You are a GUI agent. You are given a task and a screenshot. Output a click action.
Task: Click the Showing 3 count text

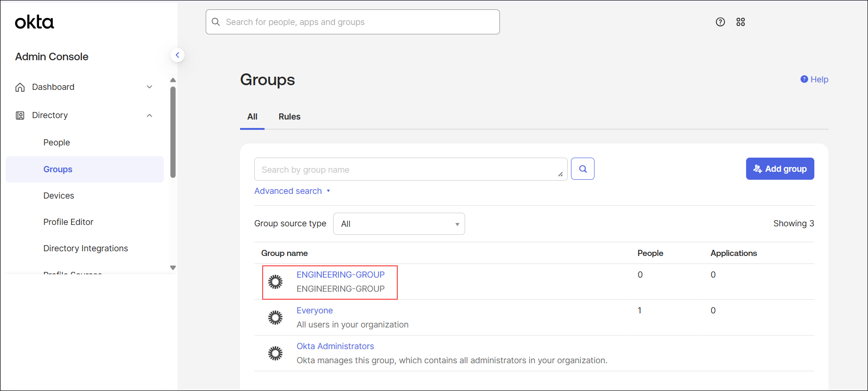tap(794, 223)
